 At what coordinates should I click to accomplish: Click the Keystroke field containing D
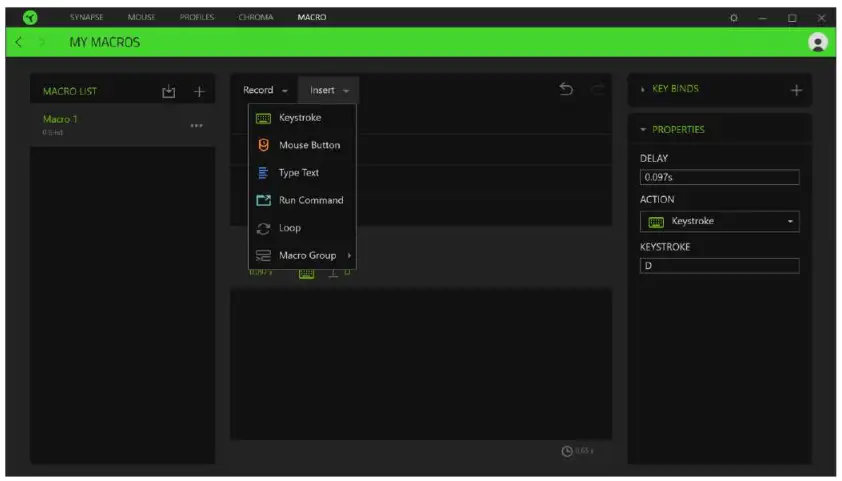[x=720, y=266]
